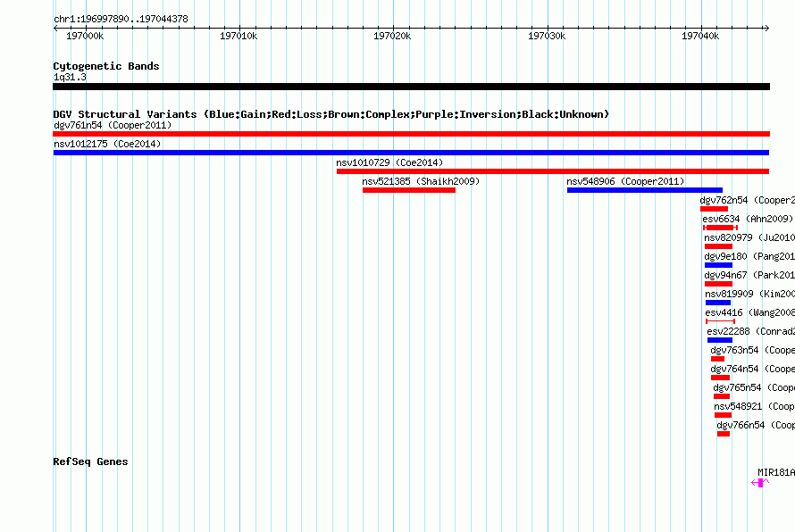Screen dimensions: 795x532
Task: Click the 197040k ruler tick label
Action: pyautogui.click(x=700, y=36)
